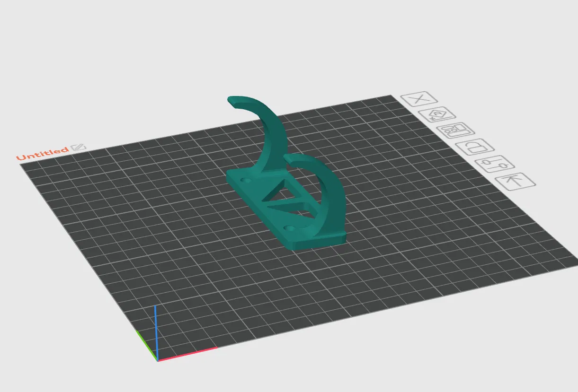Open plate settings sliders icon
578x392 pixels.
click(x=495, y=164)
